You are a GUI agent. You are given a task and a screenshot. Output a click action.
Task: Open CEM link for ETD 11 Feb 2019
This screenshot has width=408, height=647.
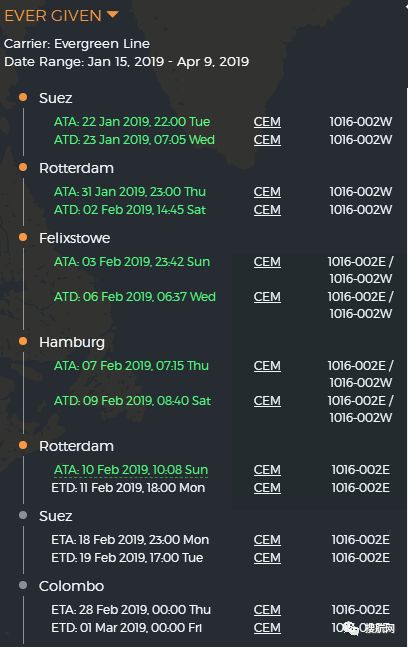pyautogui.click(x=267, y=488)
